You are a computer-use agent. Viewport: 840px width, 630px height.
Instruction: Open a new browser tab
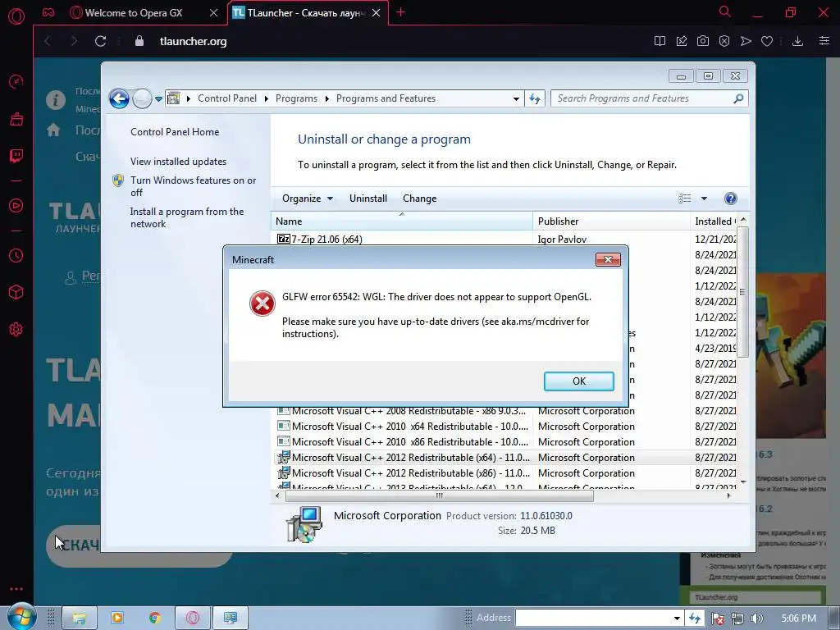pyautogui.click(x=400, y=12)
